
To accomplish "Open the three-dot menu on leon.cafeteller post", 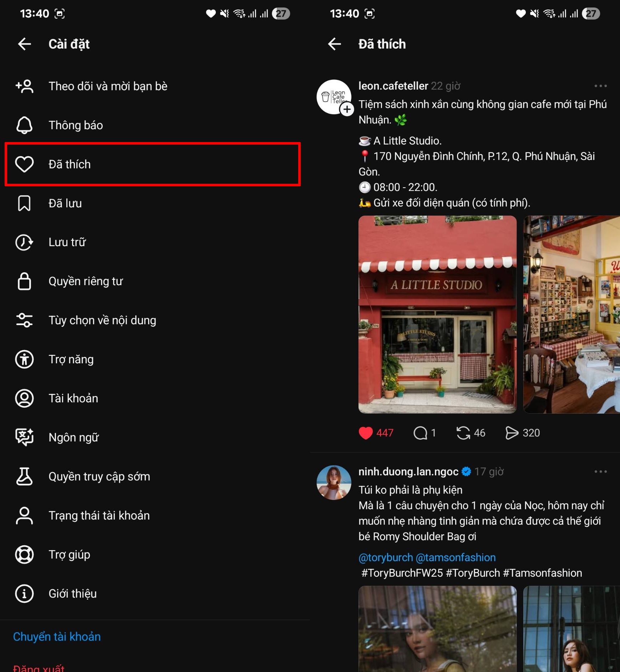I will point(600,86).
